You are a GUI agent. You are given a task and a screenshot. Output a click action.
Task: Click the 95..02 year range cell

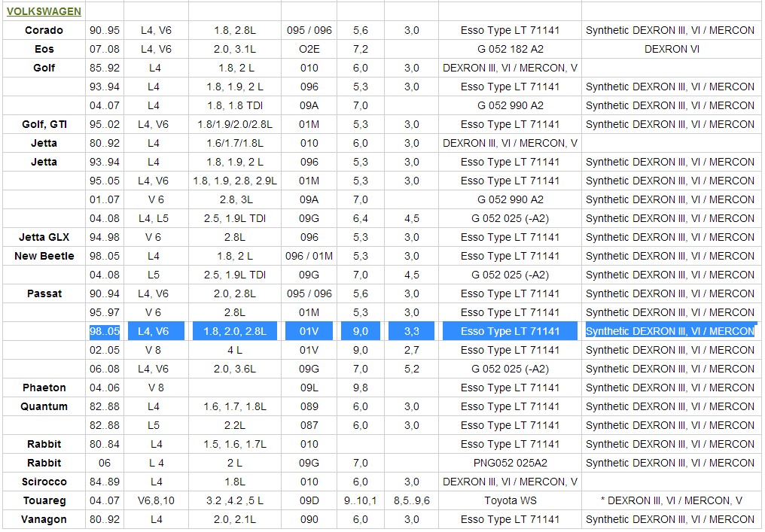[105, 124]
